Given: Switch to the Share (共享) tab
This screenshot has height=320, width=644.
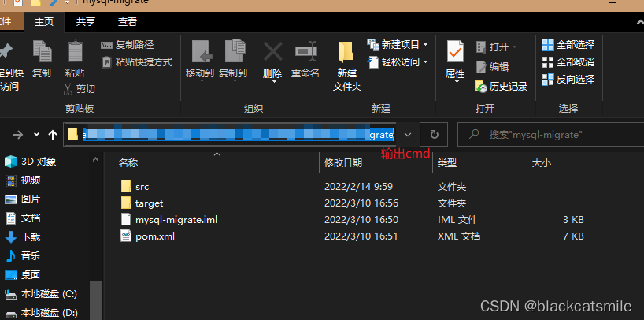Looking at the screenshot, I should [86, 22].
